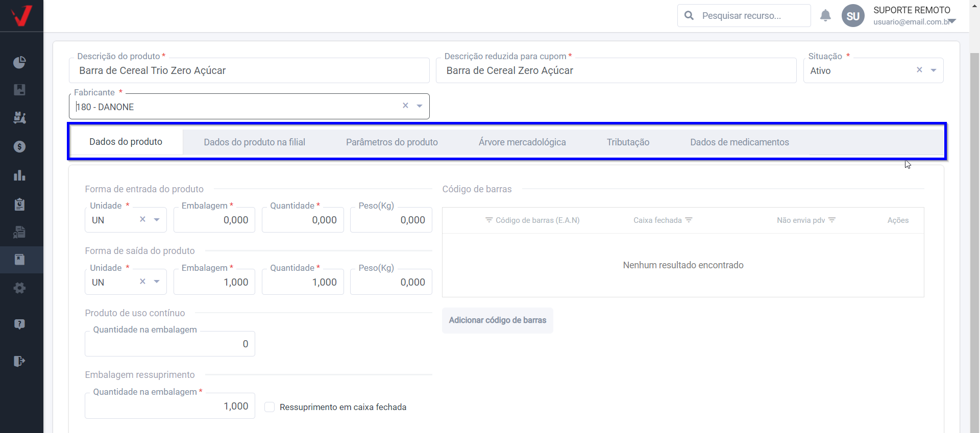Click entrada Quantidade field showing 0,000
The width and height of the screenshot is (980, 433).
303,220
